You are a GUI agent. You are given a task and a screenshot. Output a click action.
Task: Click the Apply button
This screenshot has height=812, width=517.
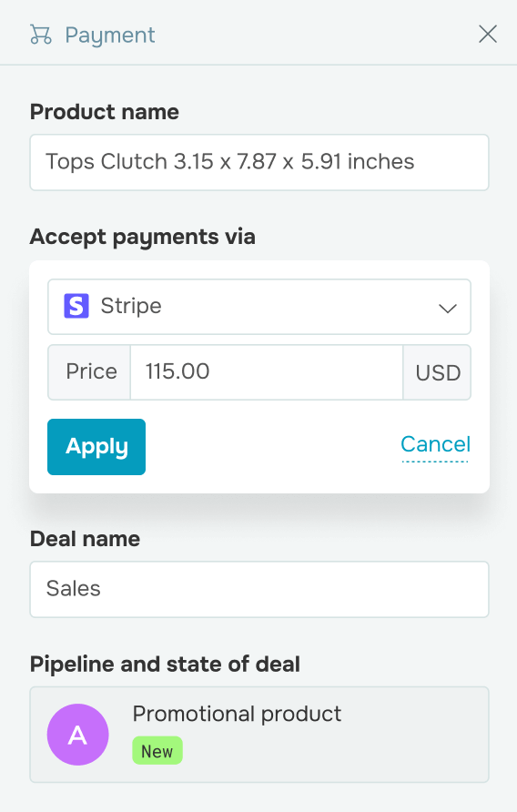(96, 446)
